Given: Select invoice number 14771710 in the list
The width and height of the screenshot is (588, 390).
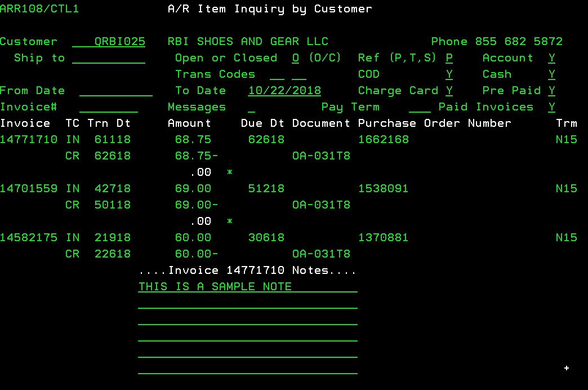Looking at the screenshot, I should tap(29, 140).
